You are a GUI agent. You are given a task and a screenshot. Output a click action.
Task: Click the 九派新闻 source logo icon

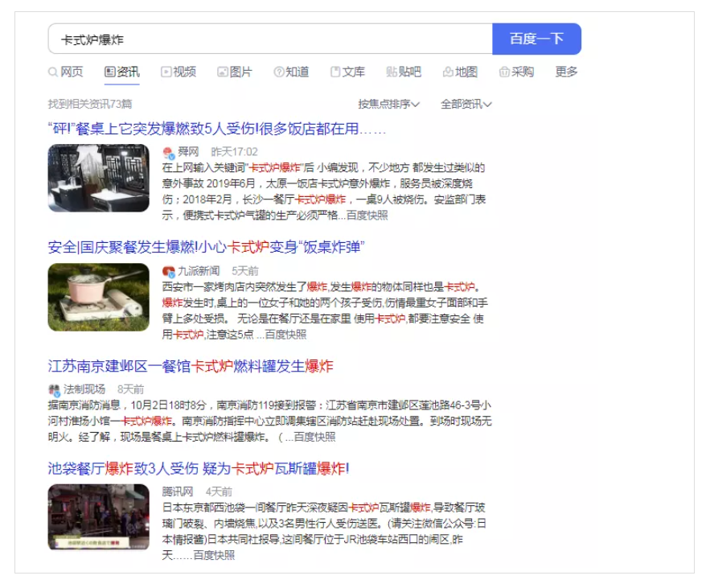[168, 271]
